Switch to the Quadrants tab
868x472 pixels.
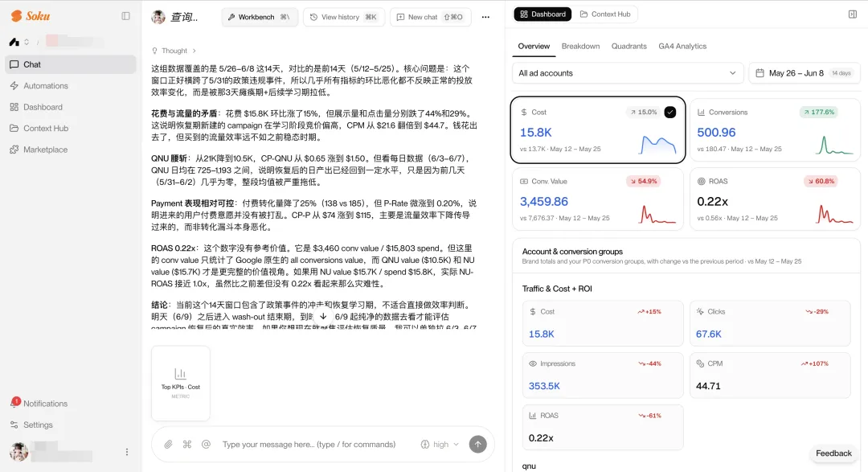pyautogui.click(x=628, y=46)
